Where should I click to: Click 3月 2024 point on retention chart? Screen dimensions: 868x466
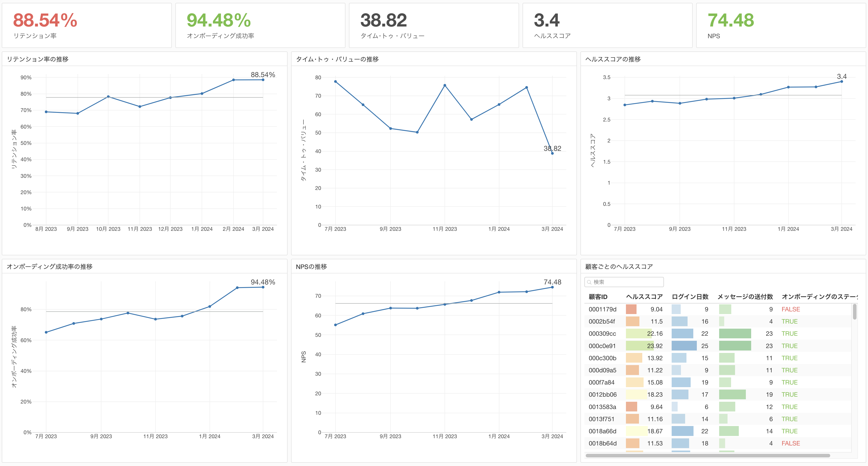(x=263, y=80)
